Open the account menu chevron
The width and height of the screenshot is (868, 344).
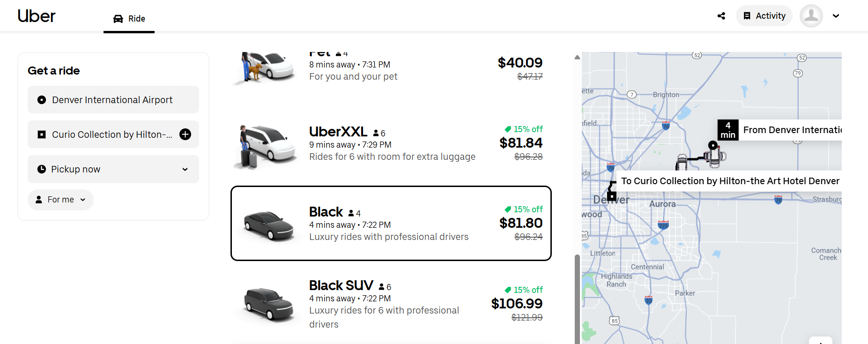pyautogui.click(x=836, y=16)
